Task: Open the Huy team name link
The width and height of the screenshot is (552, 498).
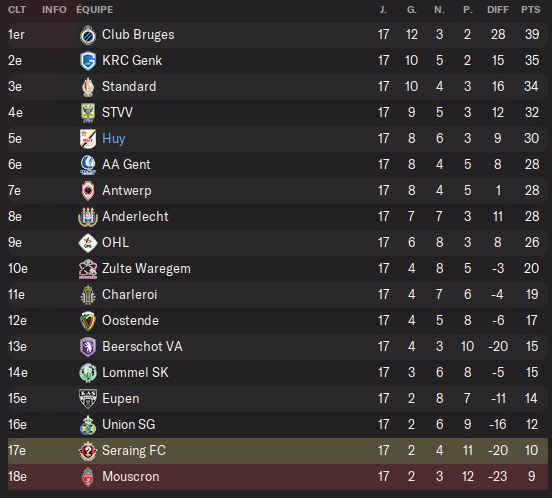Action: [x=114, y=139]
